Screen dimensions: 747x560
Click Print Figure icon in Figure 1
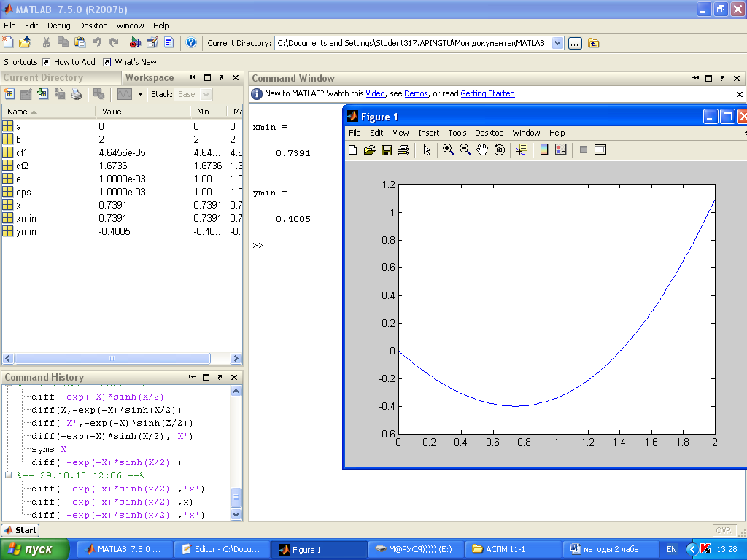click(403, 150)
